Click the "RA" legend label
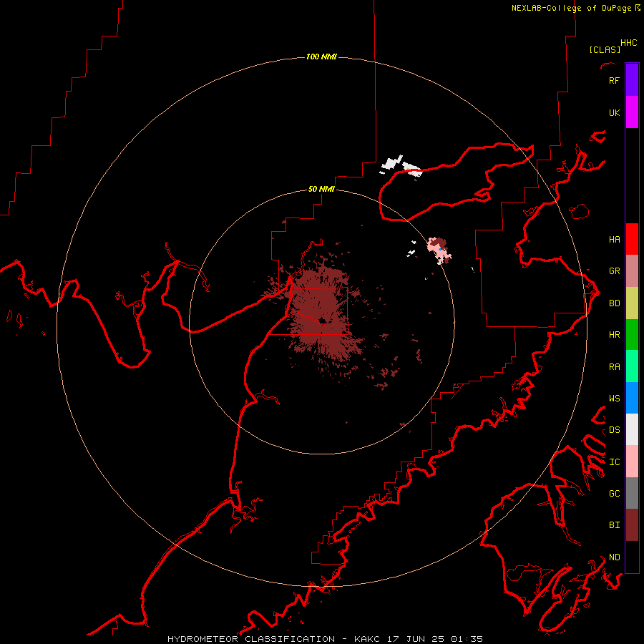Screen dimensions: 644x644 tap(614, 366)
